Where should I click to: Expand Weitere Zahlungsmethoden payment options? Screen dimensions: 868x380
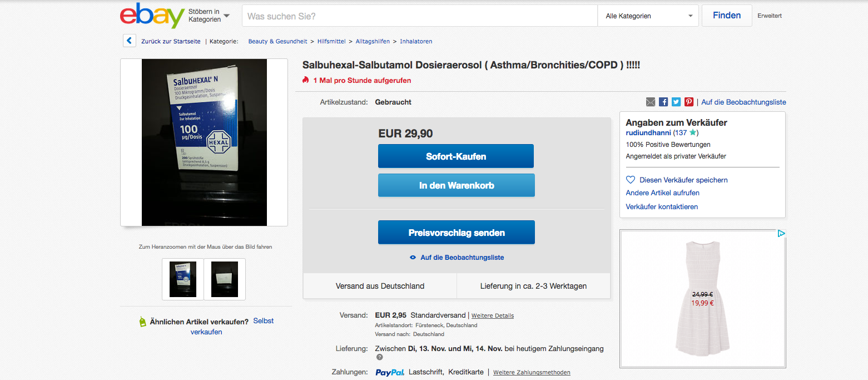(x=532, y=372)
